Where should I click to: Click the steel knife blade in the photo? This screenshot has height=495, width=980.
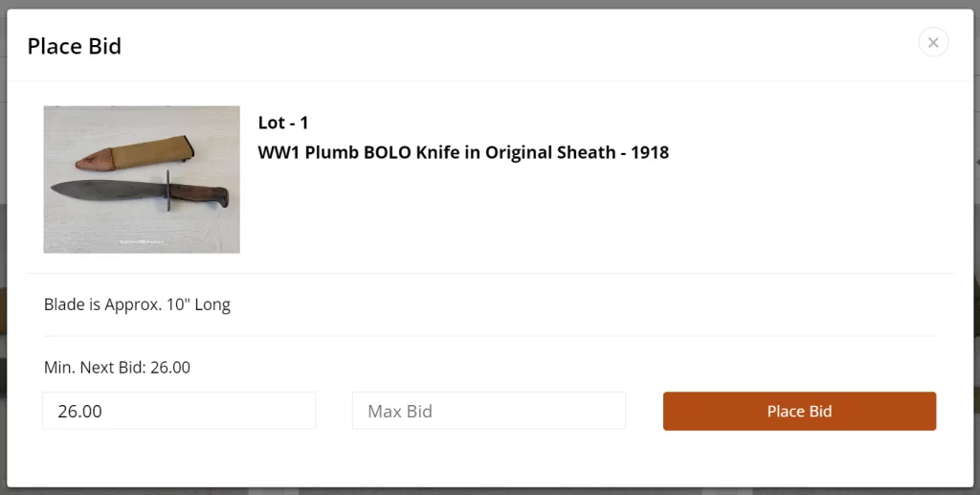coord(105,189)
